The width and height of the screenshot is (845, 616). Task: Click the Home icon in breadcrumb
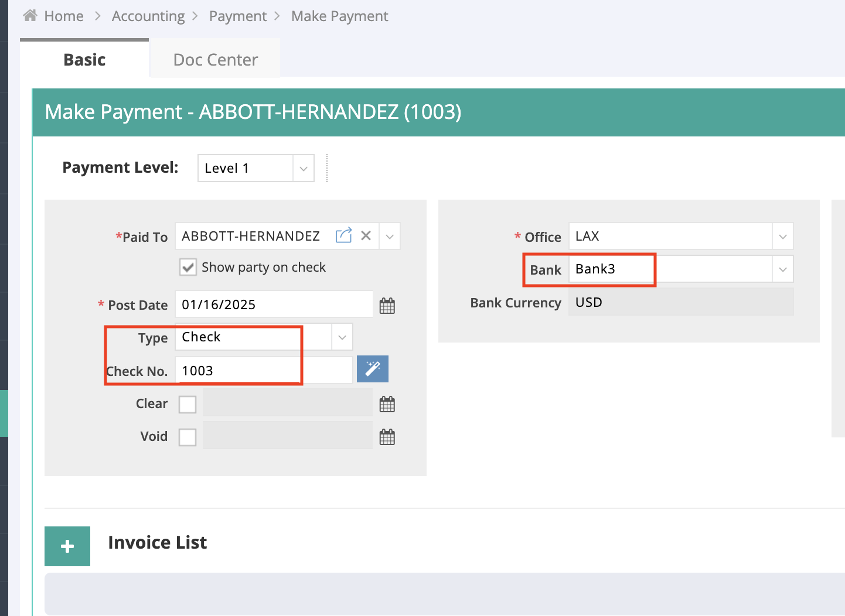[30, 16]
